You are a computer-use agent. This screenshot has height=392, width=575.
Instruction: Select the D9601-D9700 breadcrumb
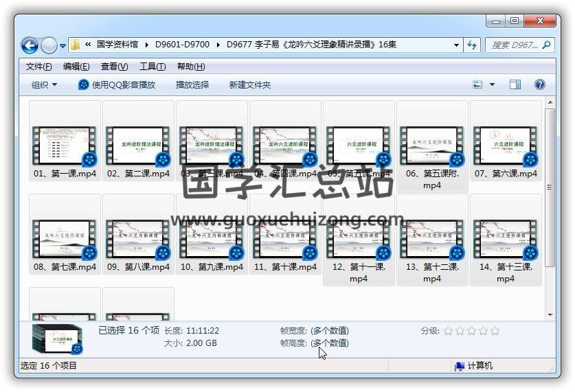[x=182, y=45]
